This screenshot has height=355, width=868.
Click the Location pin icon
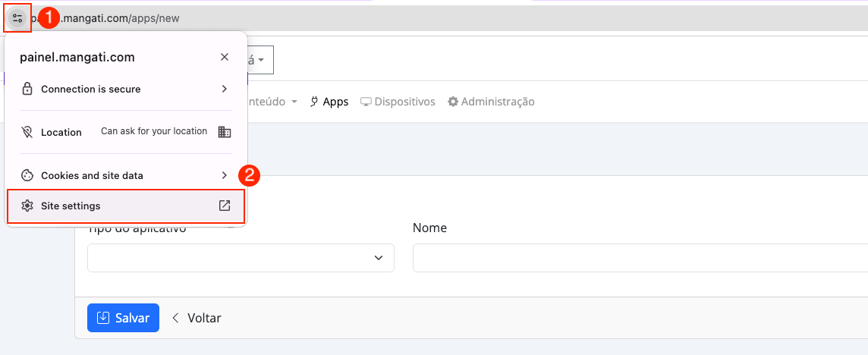point(27,132)
